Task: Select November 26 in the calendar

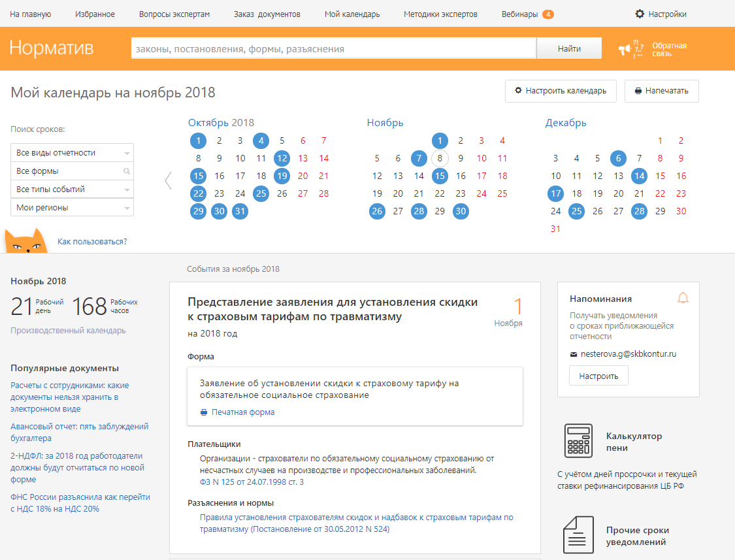Action: [378, 211]
